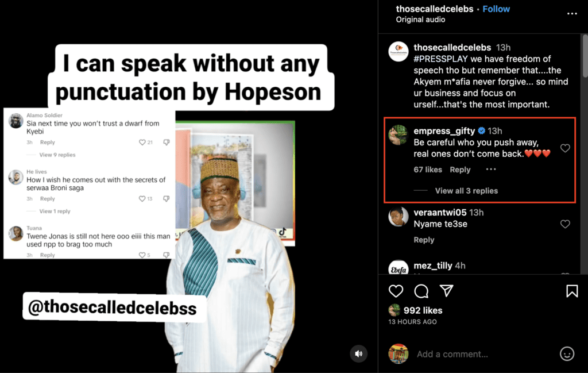Open the emoji picker smiley icon
This screenshot has height=373, width=588.
tap(567, 353)
